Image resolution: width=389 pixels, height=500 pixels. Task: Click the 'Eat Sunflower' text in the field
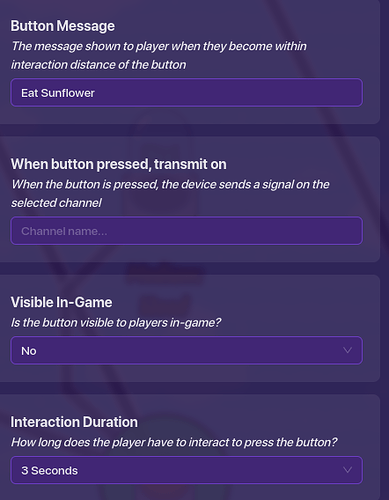pos(58,93)
